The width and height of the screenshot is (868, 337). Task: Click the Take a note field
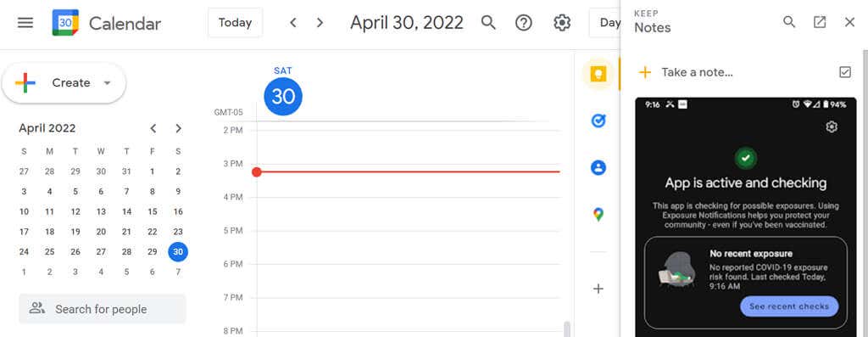[697, 73]
